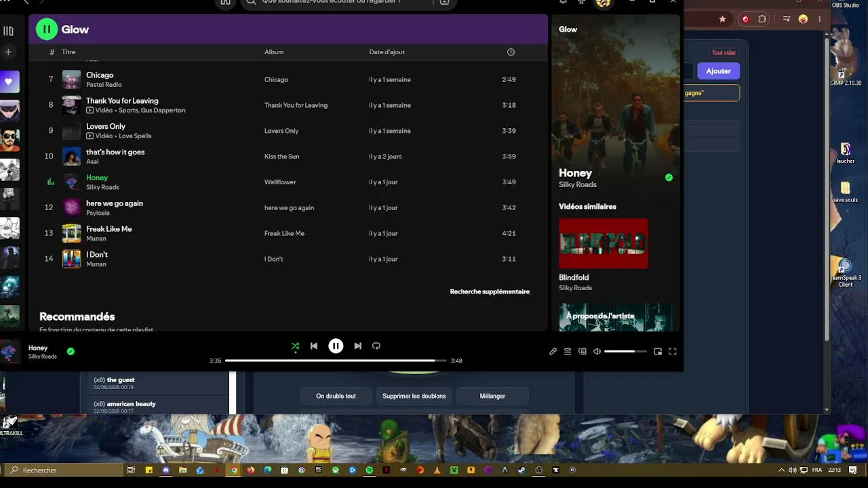Viewport: 868px width, 488px height.
Task: Click Tout vider in the browser page
Action: point(724,53)
